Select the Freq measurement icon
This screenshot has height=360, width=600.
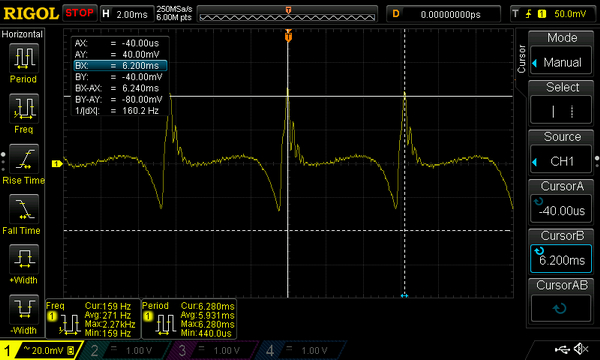click(24, 108)
